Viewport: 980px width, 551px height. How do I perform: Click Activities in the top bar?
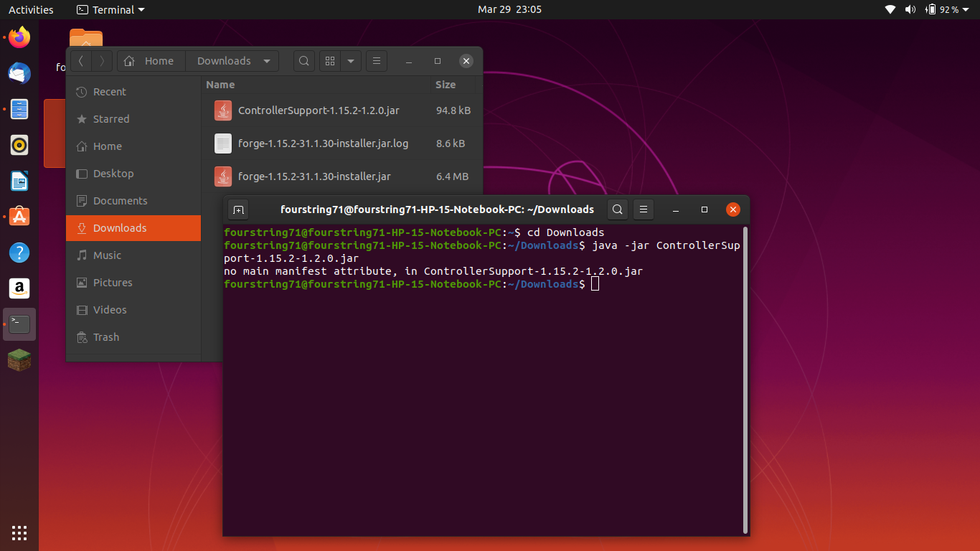[x=31, y=9]
